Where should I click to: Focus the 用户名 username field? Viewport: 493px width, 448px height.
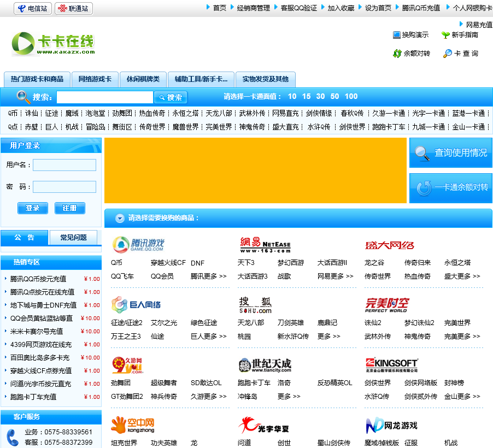pos(64,165)
